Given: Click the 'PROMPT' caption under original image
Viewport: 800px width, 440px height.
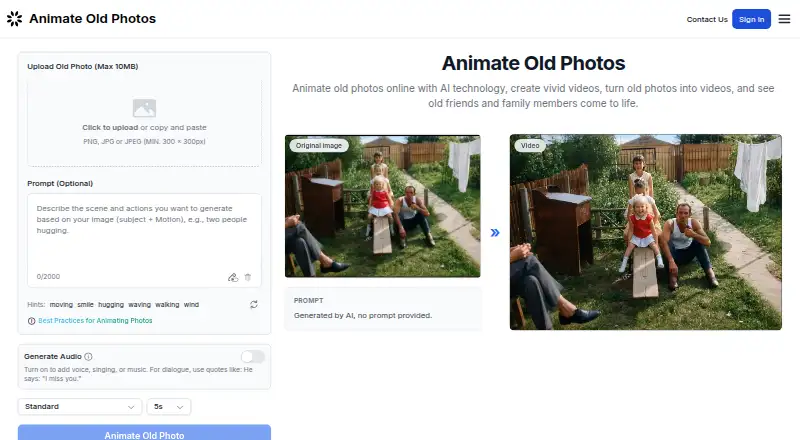Looking at the screenshot, I should pos(308,301).
